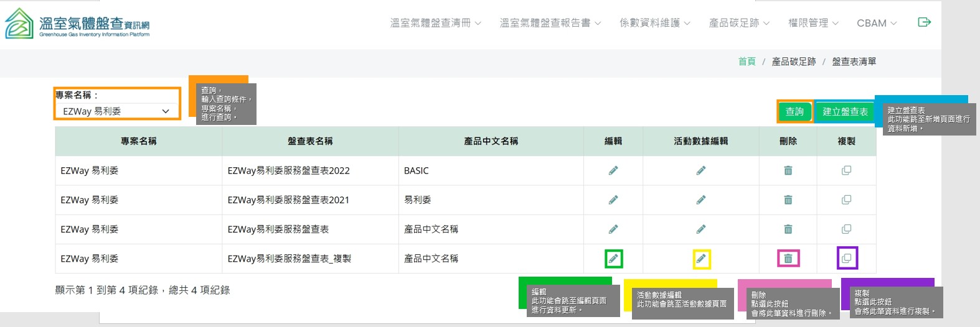980x327 pixels.
Task: Copy the EZWay易利委服務盤查表2021 record
Action: coord(846,200)
